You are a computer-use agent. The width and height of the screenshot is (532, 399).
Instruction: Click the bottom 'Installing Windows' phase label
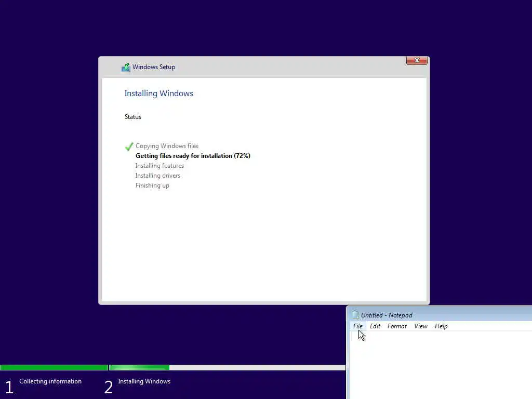click(144, 381)
